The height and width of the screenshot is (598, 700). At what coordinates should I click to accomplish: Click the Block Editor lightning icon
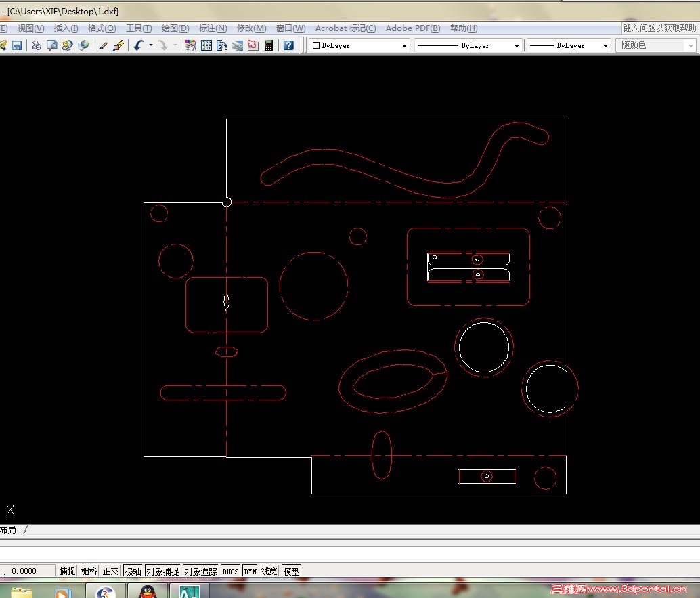(x=118, y=45)
